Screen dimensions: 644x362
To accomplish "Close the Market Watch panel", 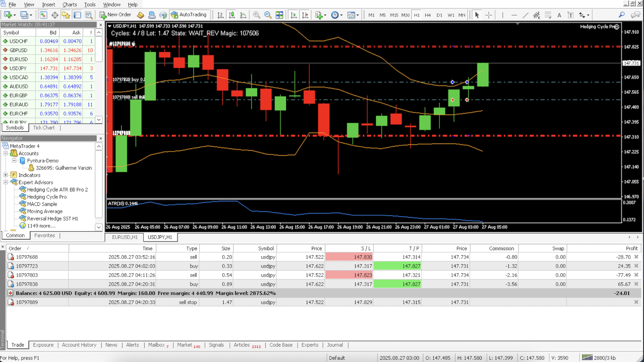I will point(101,25).
